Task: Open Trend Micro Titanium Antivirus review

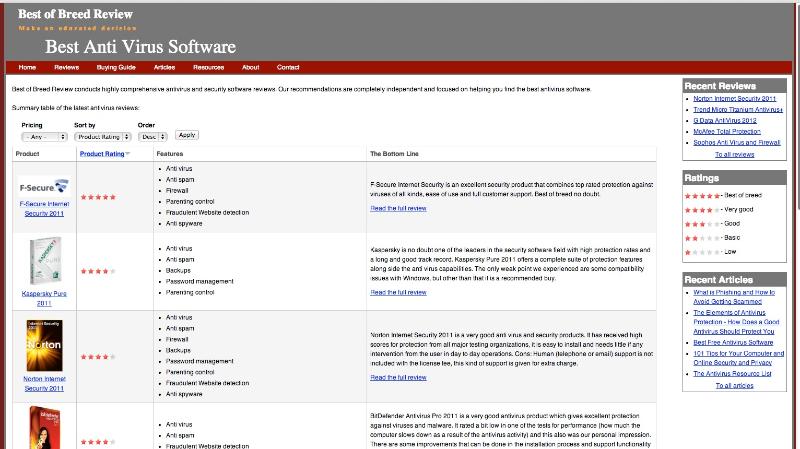Action: [738, 110]
